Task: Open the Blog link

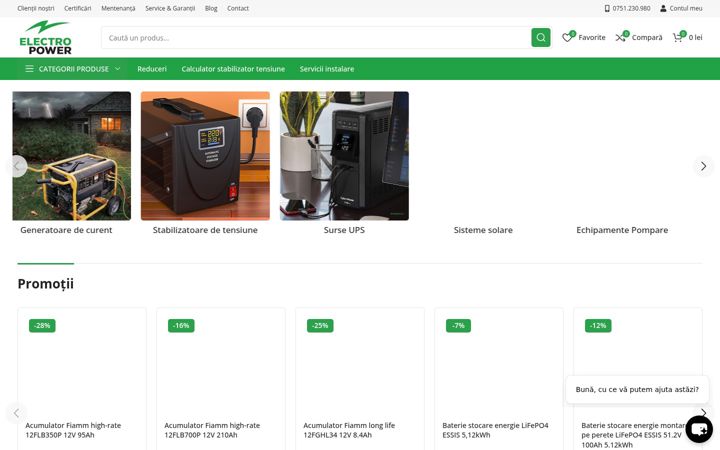Action: [x=211, y=8]
